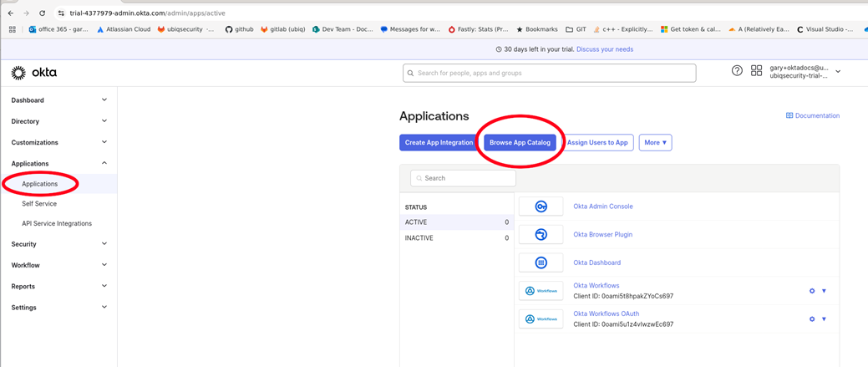Image resolution: width=868 pixels, height=367 pixels.
Task: Open the Okta Workflows link
Action: [x=596, y=286]
